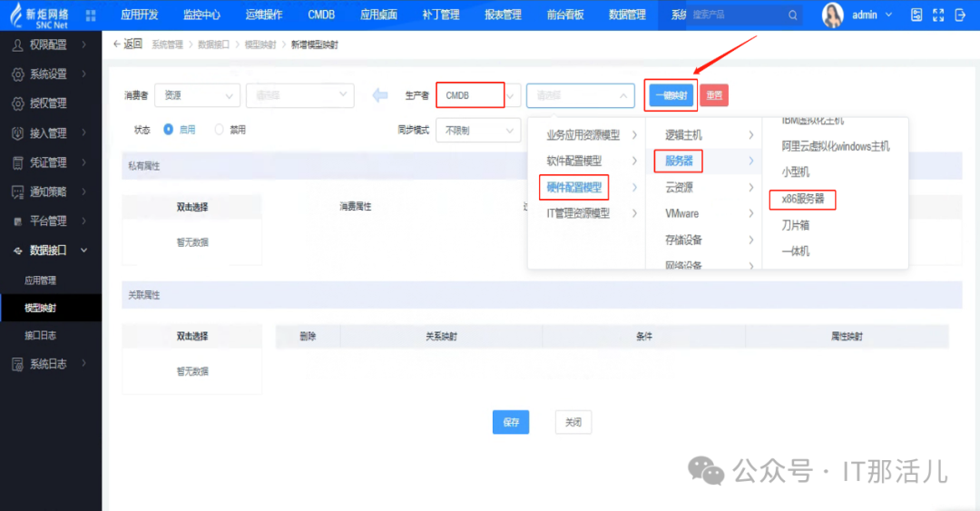This screenshot has height=511, width=980.
Task: Click the 关闭 button
Action: [x=573, y=422]
